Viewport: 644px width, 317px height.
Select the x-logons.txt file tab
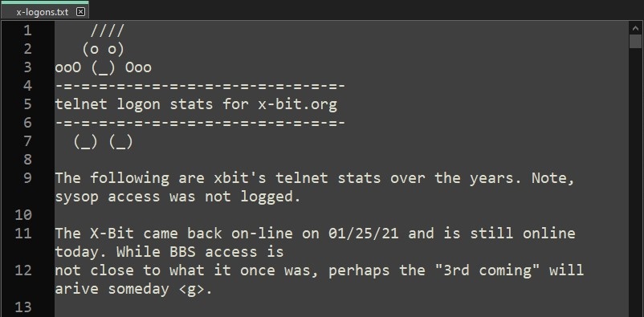coord(44,12)
